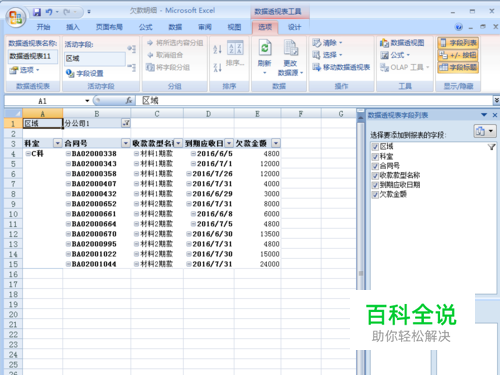
Task: Uncheck the 到期应收日期 field checkbox
Action: pyautogui.click(x=375, y=185)
